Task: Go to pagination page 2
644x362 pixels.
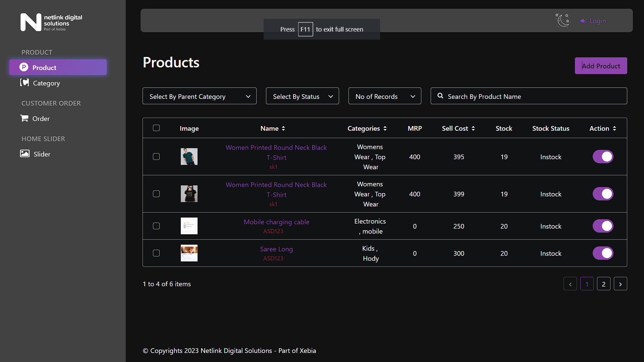Action: pyautogui.click(x=603, y=284)
